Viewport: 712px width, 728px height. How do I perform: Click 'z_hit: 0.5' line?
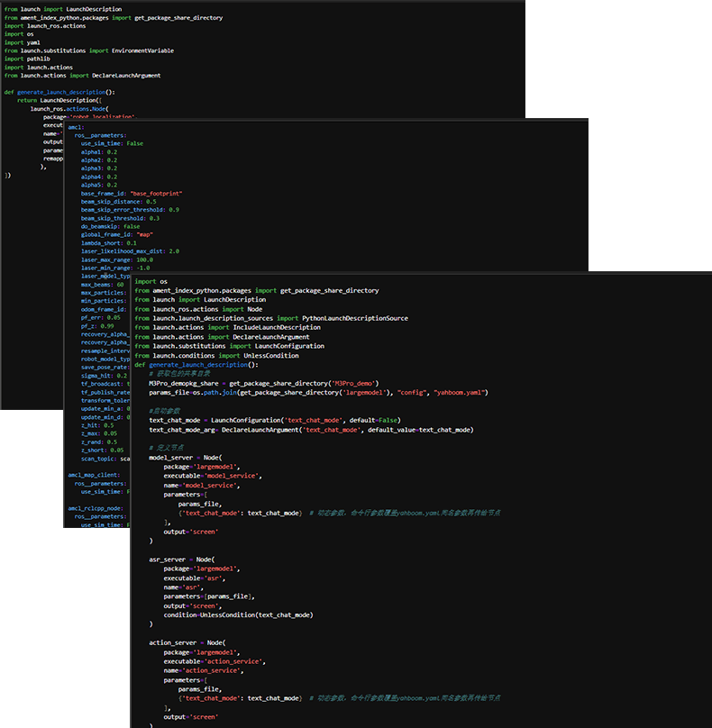point(97,425)
